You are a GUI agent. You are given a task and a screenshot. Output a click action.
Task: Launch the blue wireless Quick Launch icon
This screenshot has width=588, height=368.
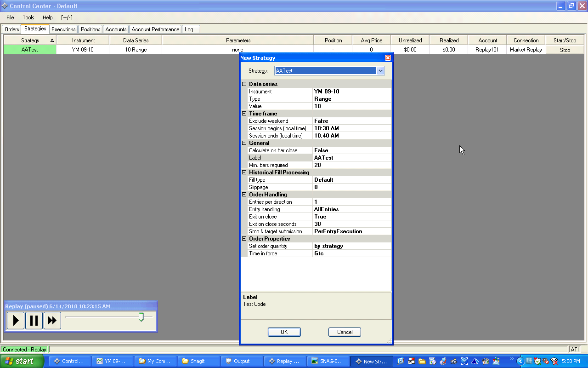click(x=464, y=361)
